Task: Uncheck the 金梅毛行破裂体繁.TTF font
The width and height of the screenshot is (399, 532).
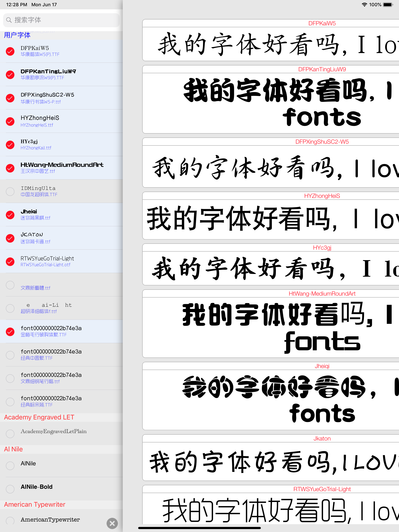Action: [x=10, y=331]
